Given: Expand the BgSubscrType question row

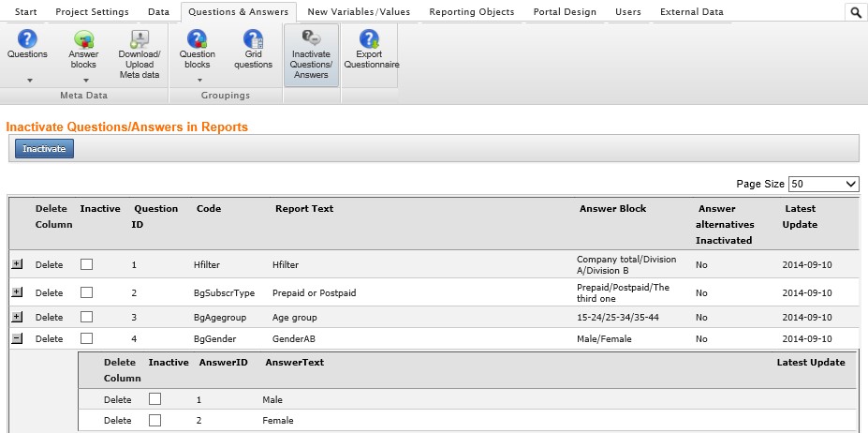Looking at the screenshot, I should (x=17, y=291).
